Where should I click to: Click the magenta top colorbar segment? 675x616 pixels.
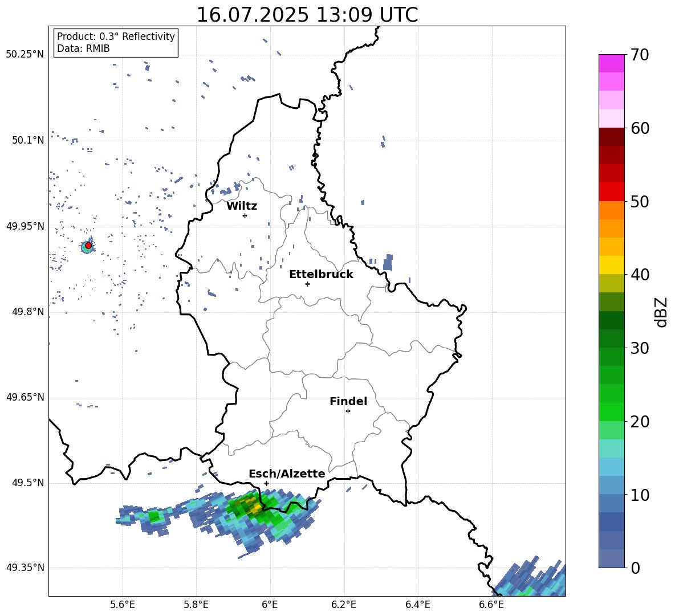pyautogui.click(x=611, y=64)
